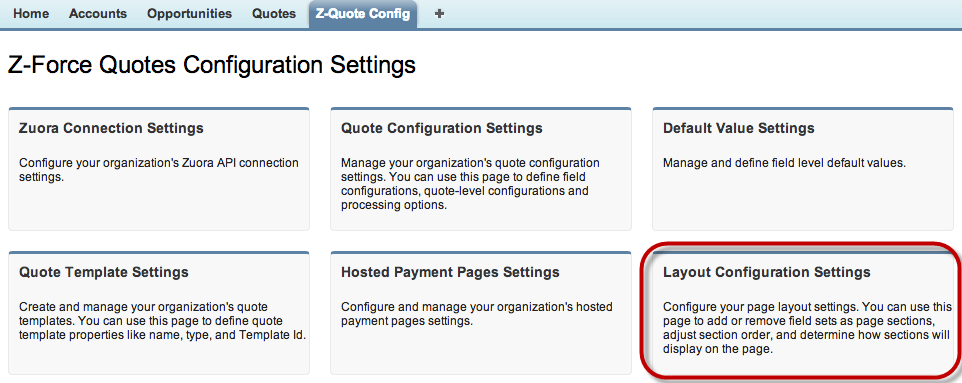This screenshot has height=383, width=962.
Task: Open Quote Configuration Settings
Action: tap(442, 128)
